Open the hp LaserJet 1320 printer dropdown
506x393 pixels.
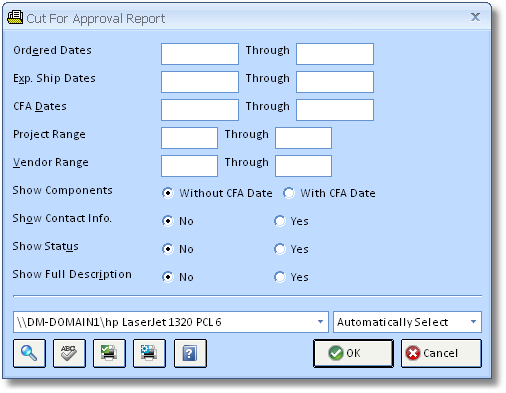click(x=320, y=322)
